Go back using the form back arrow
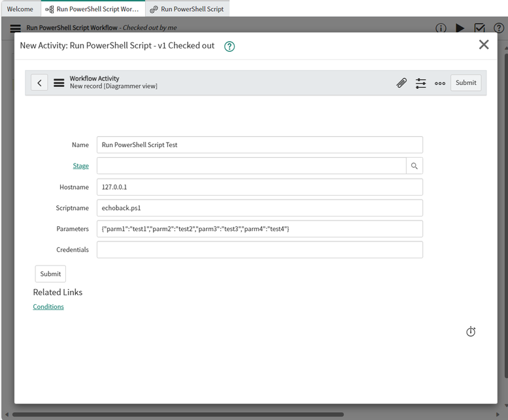Viewport: 508px width, 420px height. pos(39,83)
